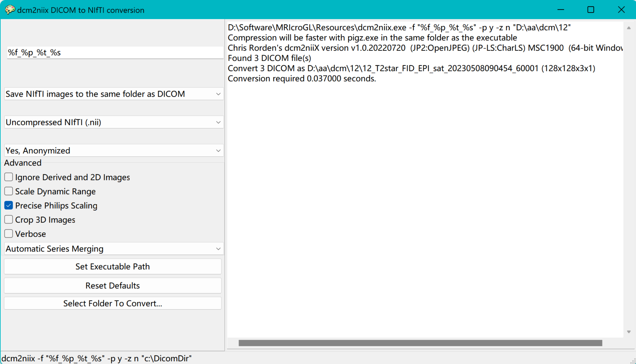Uncheck Precise Philips Scaling
The height and width of the screenshot is (364, 636).
[x=9, y=205]
